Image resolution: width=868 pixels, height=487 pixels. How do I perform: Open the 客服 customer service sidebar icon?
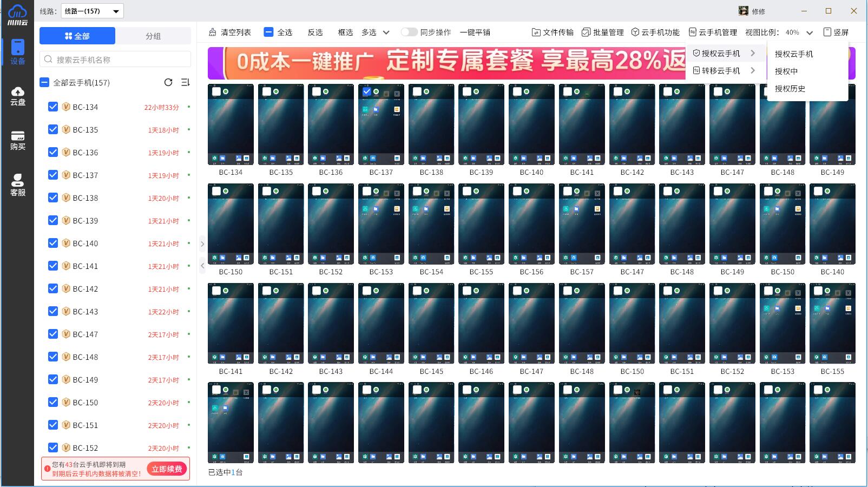point(17,185)
